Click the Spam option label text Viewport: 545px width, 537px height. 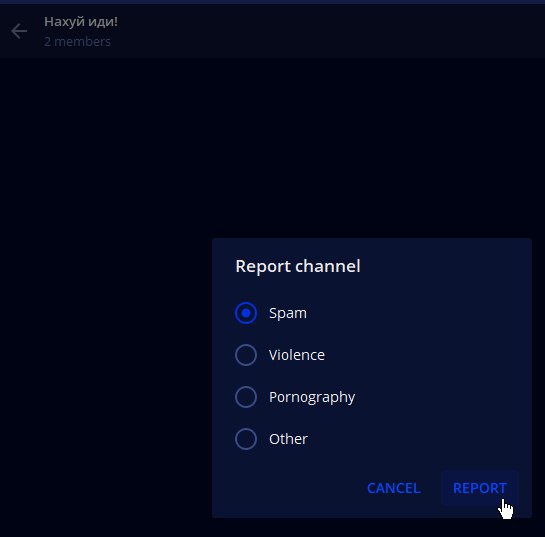(288, 314)
